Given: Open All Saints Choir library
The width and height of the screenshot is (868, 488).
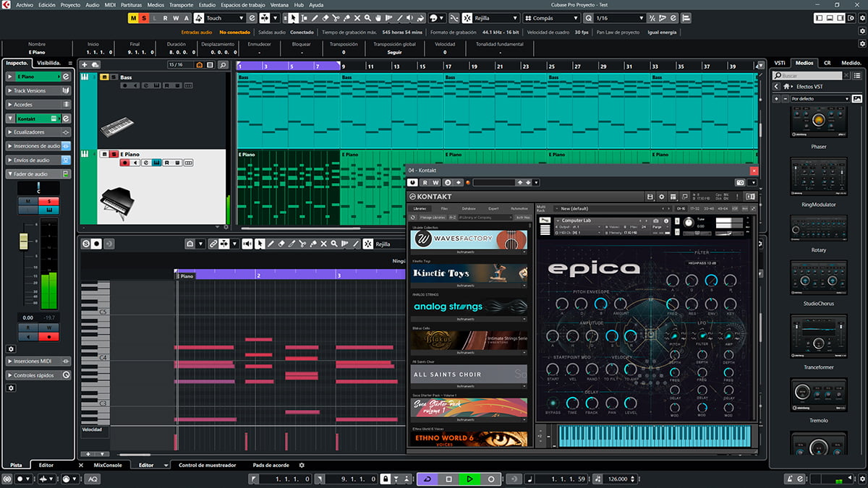Looking at the screenshot, I should (x=469, y=374).
